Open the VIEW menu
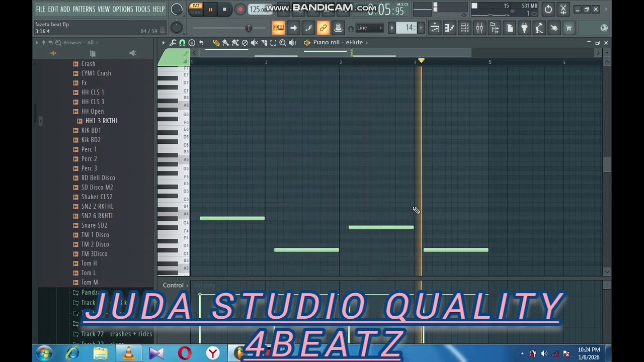Image resolution: width=644 pixels, height=362 pixels. click(104, 9)
